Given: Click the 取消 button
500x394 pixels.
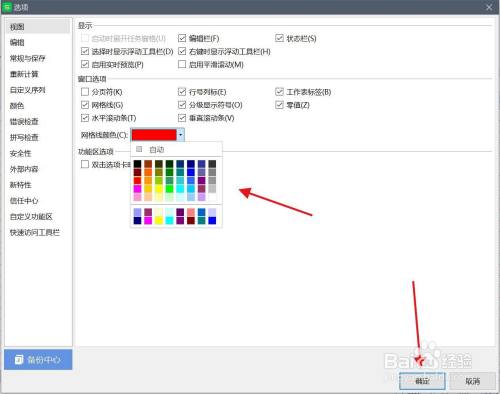Looking at the screenshot, I should [x=473, y=381].
